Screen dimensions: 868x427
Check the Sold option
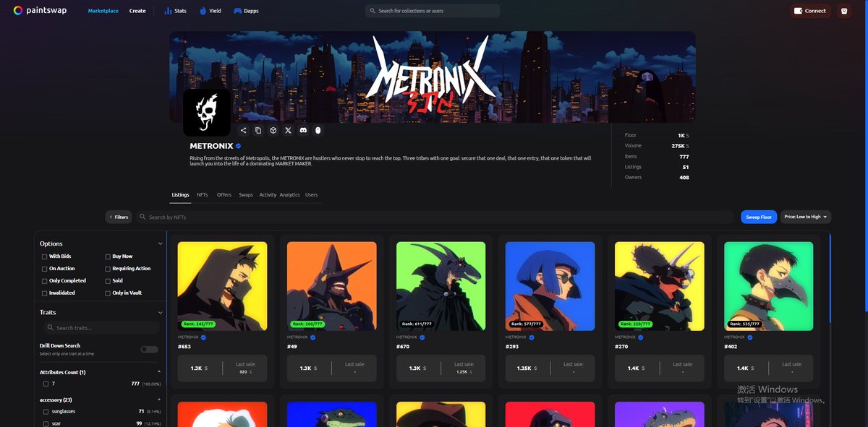pyautogui.click(x=109, y=281)
